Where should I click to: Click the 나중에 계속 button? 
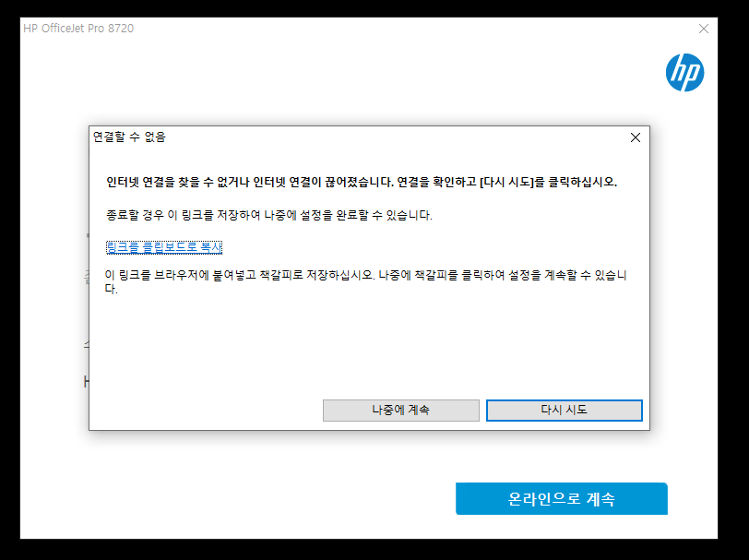click(x=400, y=411)
